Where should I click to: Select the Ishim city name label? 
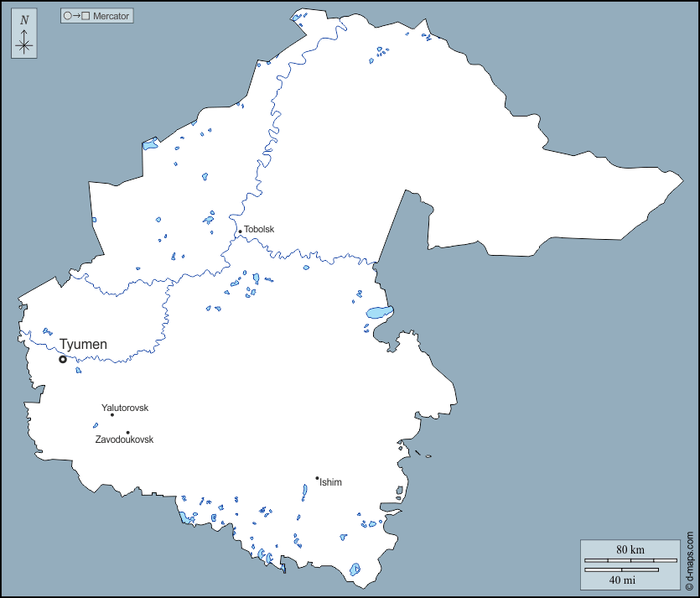[x=331, y=482]
